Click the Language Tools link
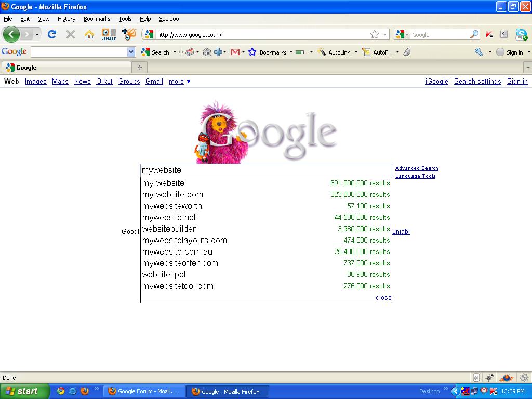 tap(415, 176)
